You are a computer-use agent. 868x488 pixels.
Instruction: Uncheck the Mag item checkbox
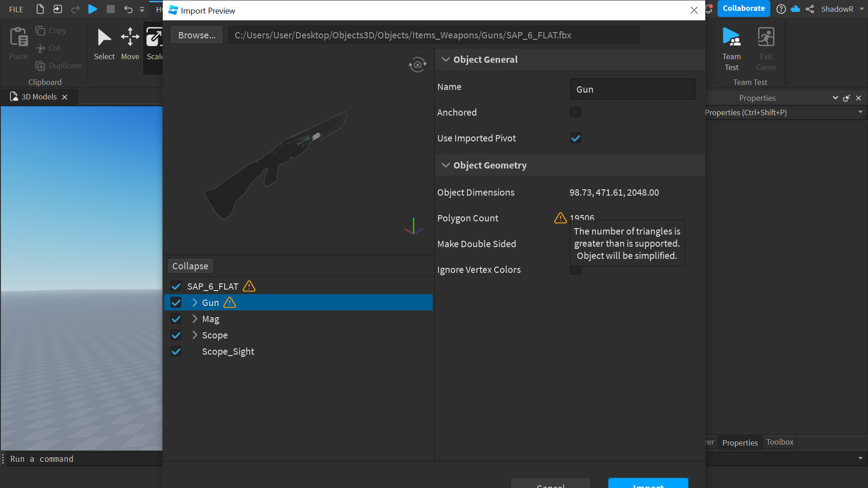tap(176, 319)
